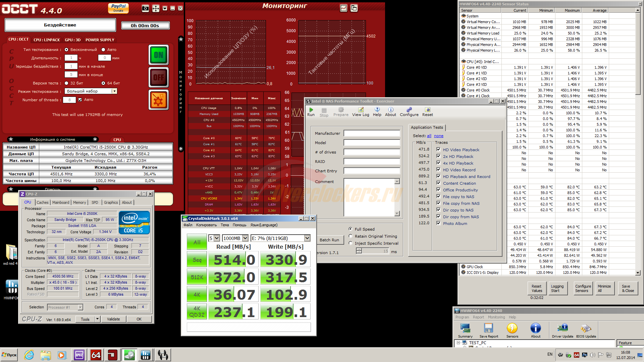Select the Retain Original Timing option
Image resolution: width=644 pixels, height=362 pixels.
tap(351, 236)
